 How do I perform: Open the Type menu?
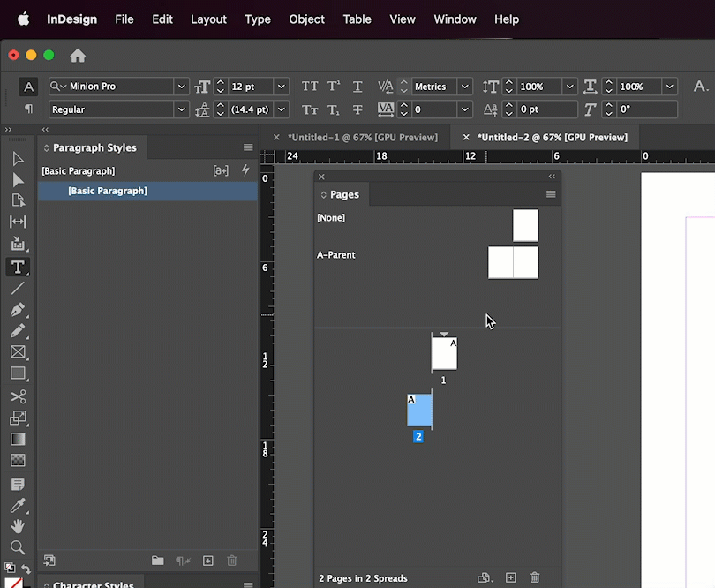258,19
